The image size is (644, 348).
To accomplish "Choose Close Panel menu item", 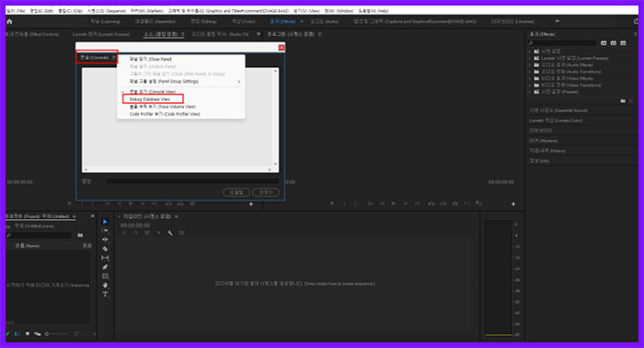I will tap(150, 59).
